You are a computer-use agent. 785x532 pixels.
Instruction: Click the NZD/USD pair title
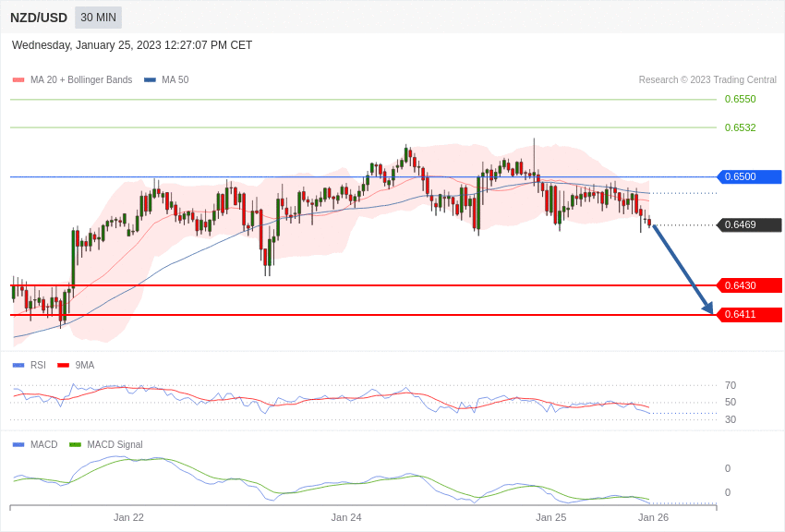[39, 18]
